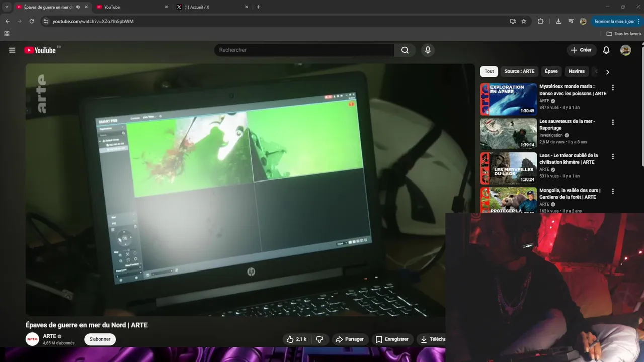Open Les sauveteurs de la mer title

pos(567,125)
